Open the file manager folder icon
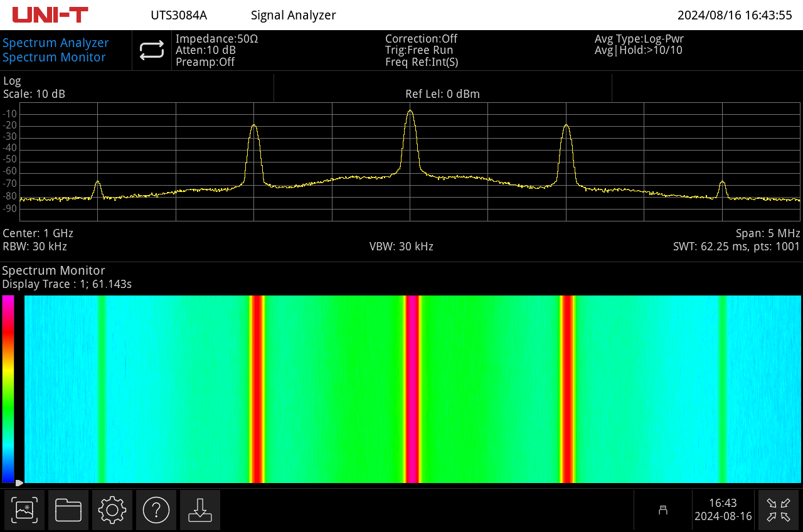This screenshot has width=803, height=532. coord(68,510)
